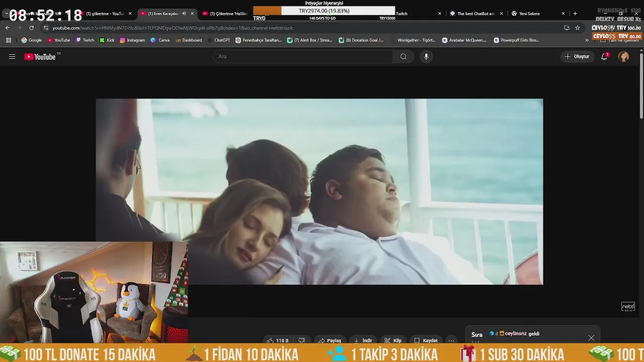Open a new browser tab with plus
The image size is (644, 362).
[575, 14]
